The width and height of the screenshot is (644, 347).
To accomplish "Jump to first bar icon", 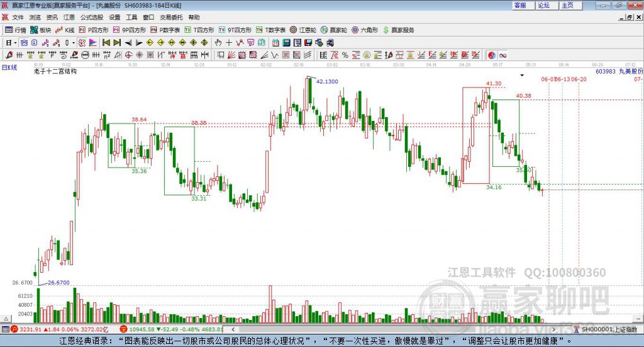I will [x=106, y=43].
